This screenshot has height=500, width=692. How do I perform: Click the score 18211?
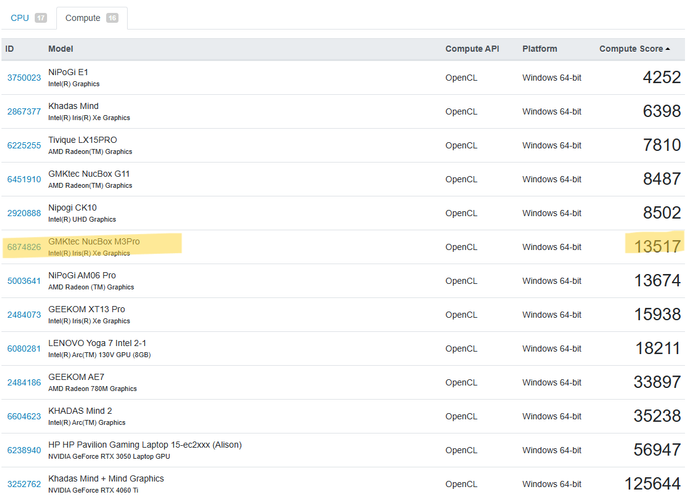[x=658, y=349]
